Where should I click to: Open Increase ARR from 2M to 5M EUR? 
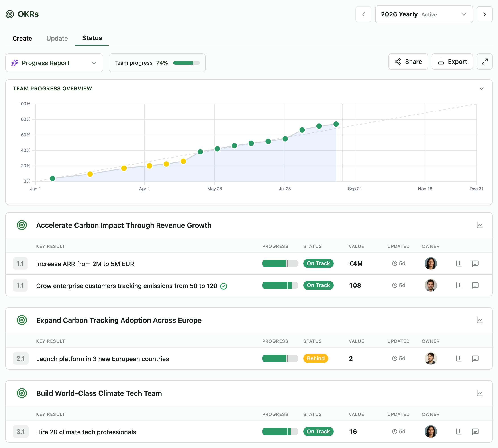point(85,264)
